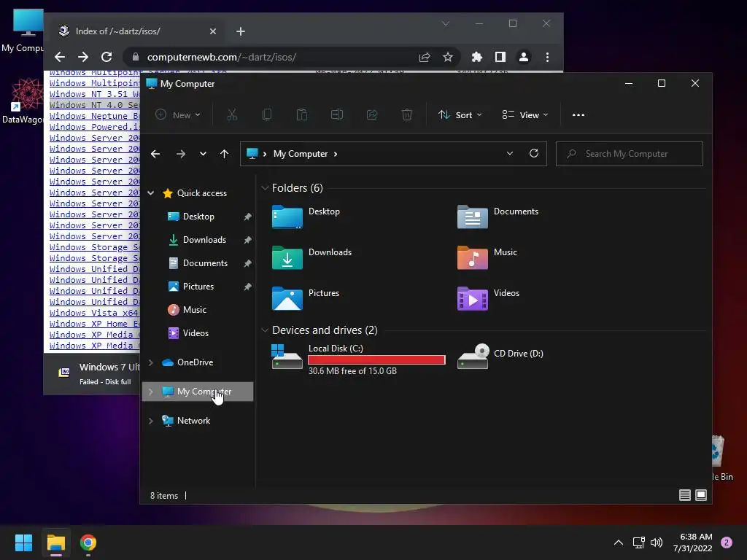Open Chrome's extensions puzzle icon
Viewport: 747px width, 560px height.
(x=477, y=57)
